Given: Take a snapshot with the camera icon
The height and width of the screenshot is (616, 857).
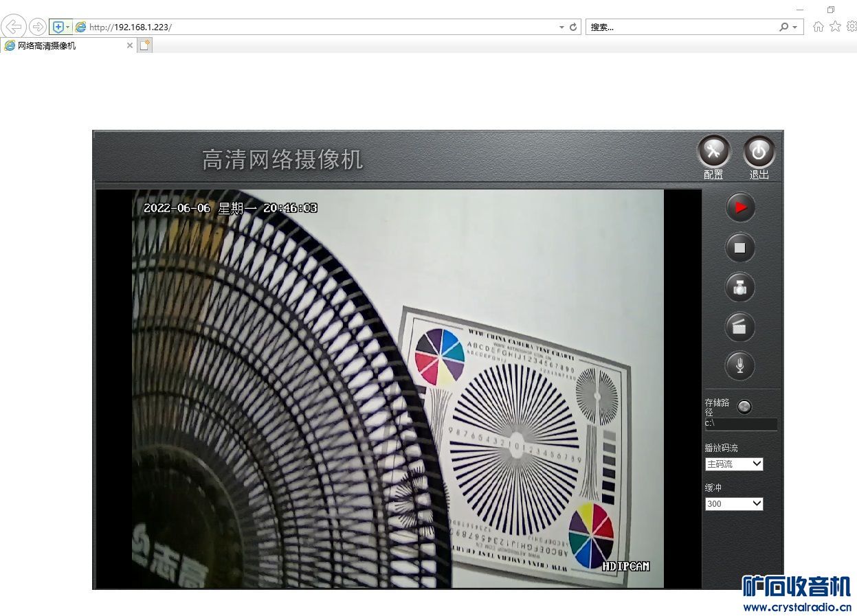Looking at the screenshot, I should point(740,288).
